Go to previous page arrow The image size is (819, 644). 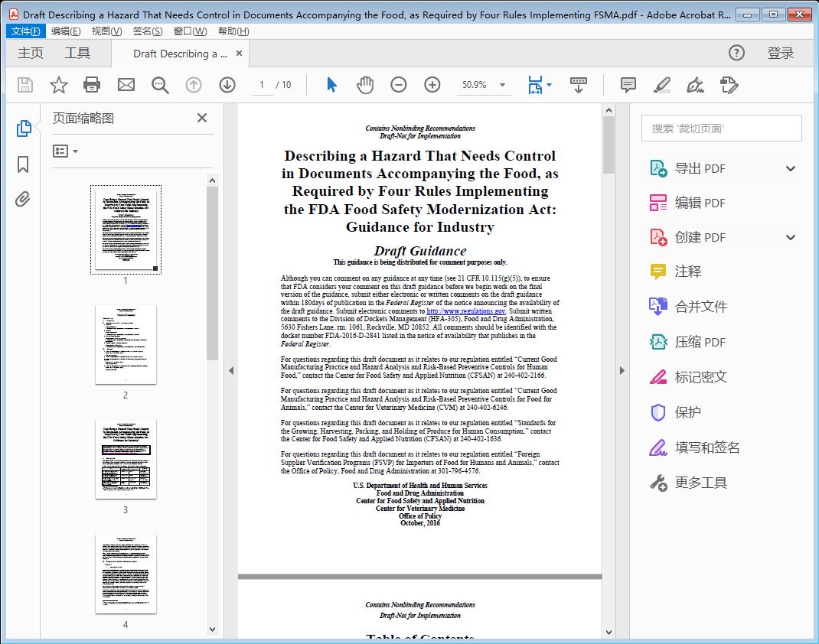pos(194,85)
